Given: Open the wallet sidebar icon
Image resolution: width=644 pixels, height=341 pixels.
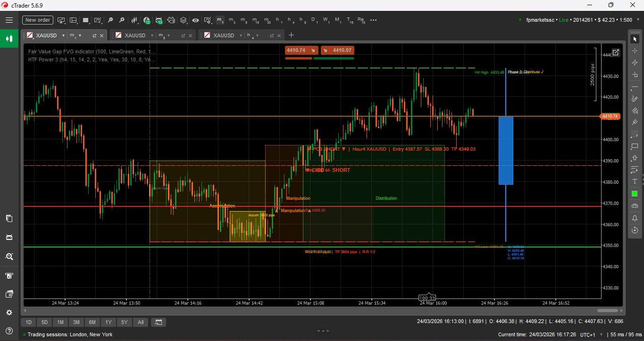Looking at the screenshot, I should (x=9, y=294).
